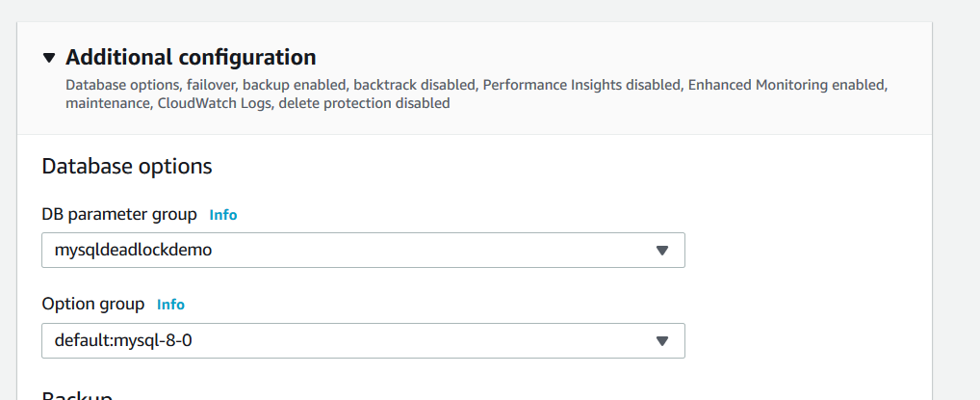Click the partially visible Backup heading
The height and width of the screenshot is (400, 980).
click(x=78, y=395)
